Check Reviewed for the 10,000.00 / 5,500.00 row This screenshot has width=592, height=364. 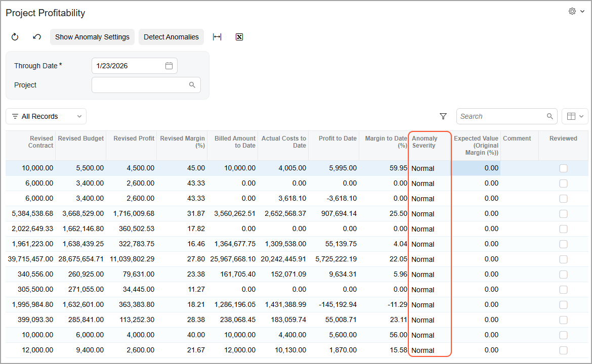(x=563, y=168)
